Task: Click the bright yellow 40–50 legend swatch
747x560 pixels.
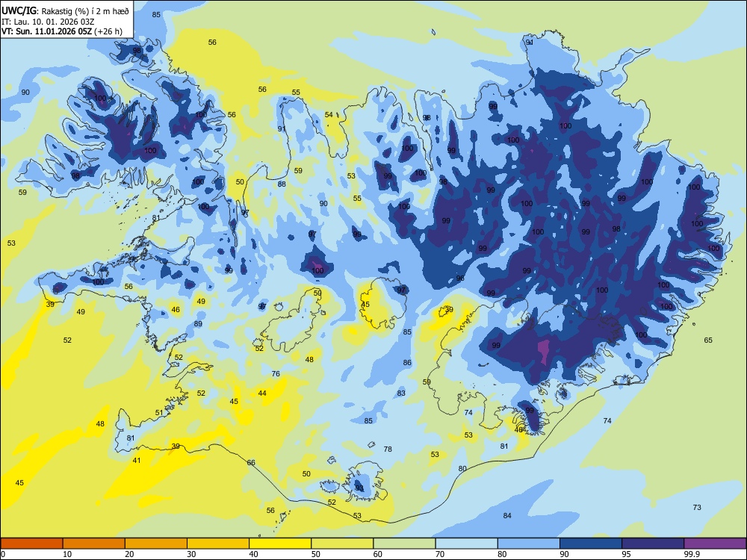Action: pyautogui.click(x=280, y=544)
